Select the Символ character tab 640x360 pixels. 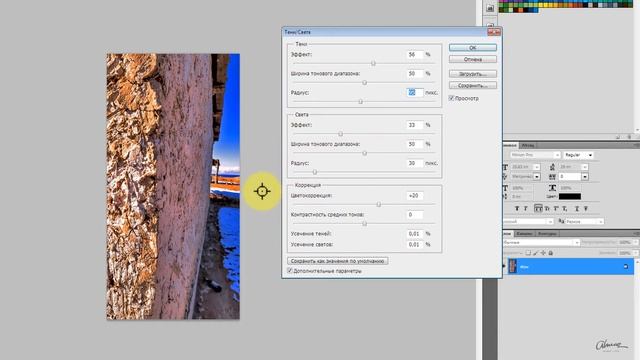[510, 145]
